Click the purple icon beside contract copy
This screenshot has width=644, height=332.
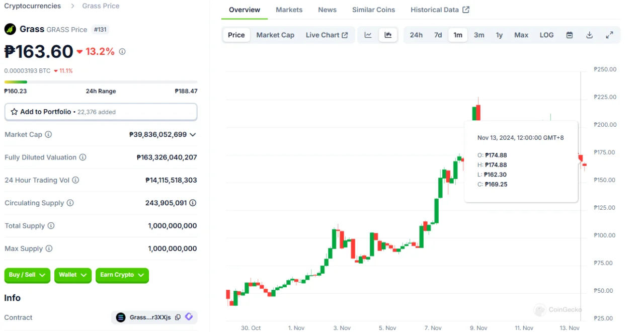click(x=189, y=317)
